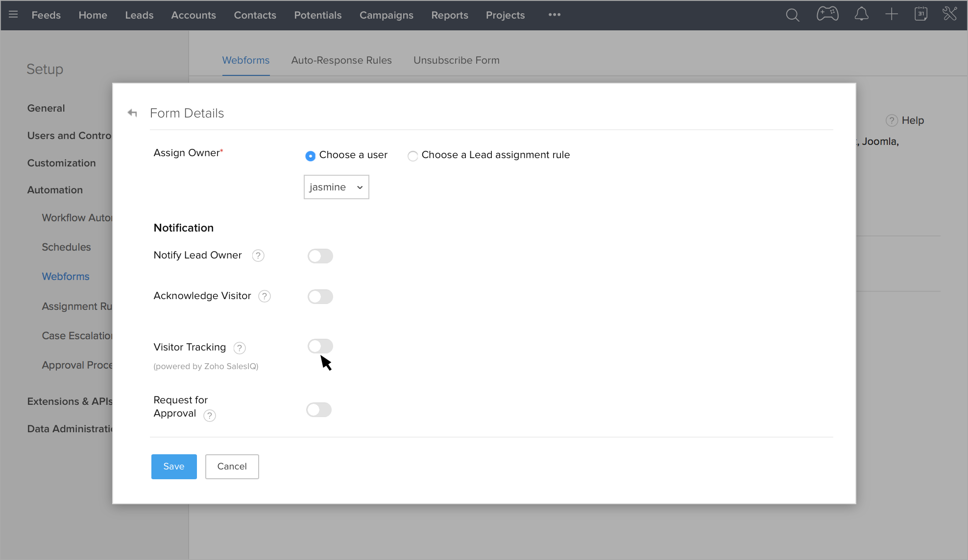Click help icon next to Notify Lead Owner
The height and width of the screenshot is (560, 968).
[x=258, y=256]
